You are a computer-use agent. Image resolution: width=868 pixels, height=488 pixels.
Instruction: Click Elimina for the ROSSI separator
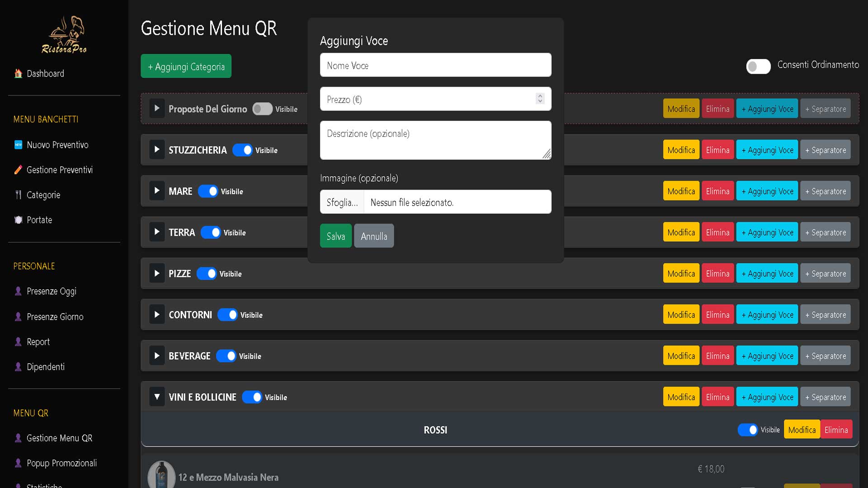click(x=836, y=430)
